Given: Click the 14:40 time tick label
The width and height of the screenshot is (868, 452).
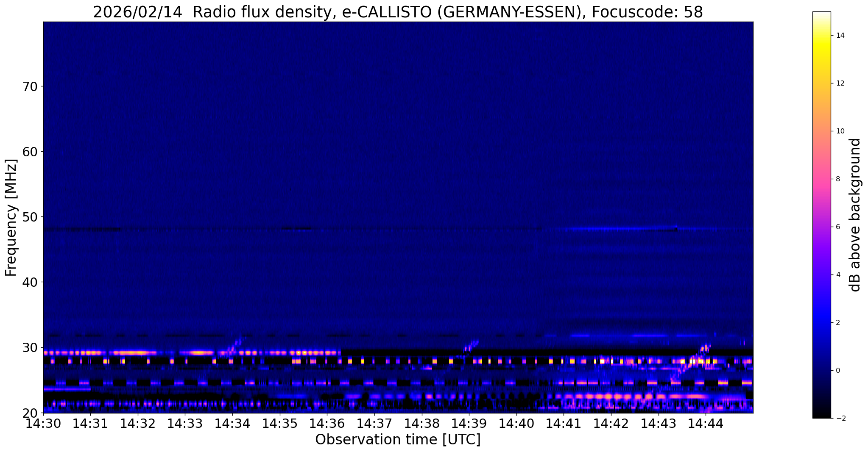Looking at the screenshot, I should coord(516,423).
